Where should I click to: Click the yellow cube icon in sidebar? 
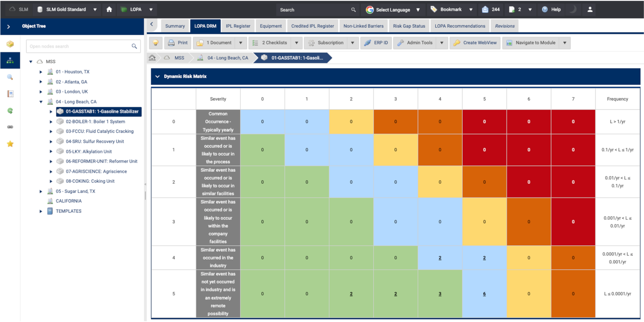tap(10, 44)
